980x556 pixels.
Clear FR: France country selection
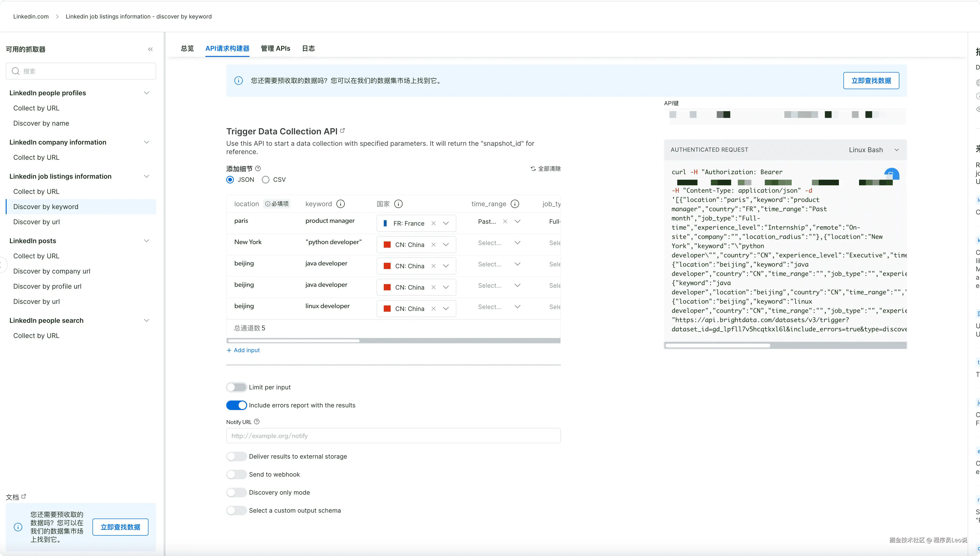coord(433,223)
